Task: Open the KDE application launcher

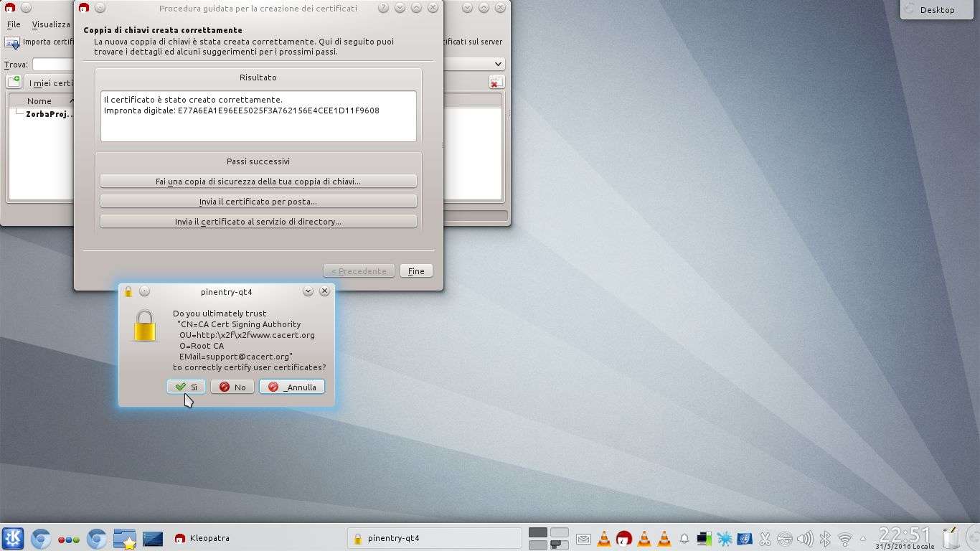Action: (13, 538)
